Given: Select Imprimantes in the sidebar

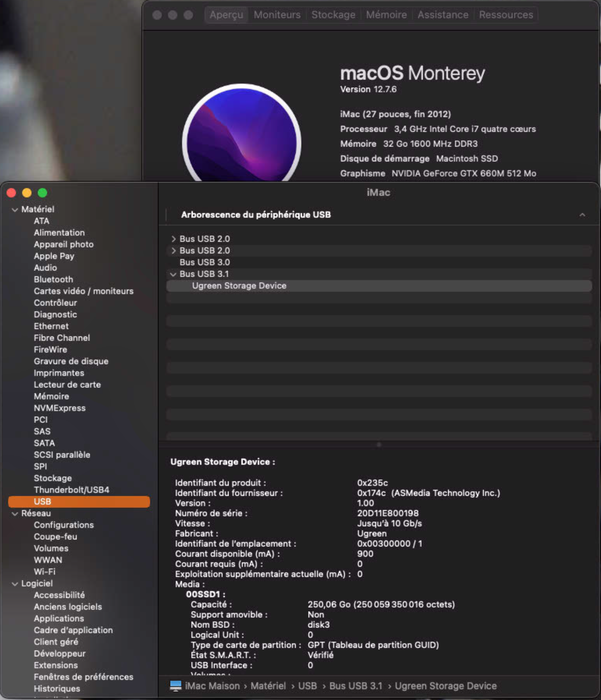Looking at the screenshot, I should (x=59, y=373).
